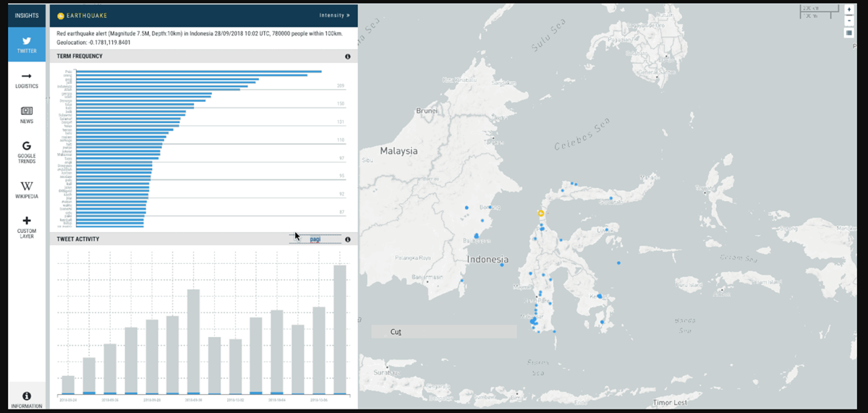Toggle the map layers list button
868x413 pixels.
tap(848, 33)
